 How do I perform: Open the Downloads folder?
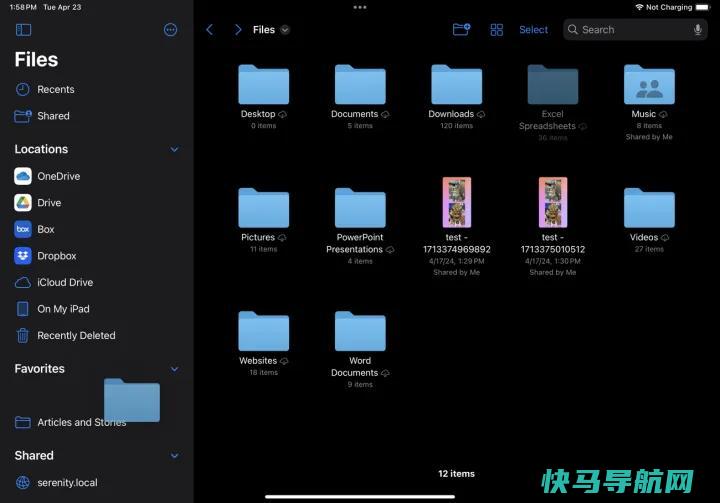coord(456,85)
